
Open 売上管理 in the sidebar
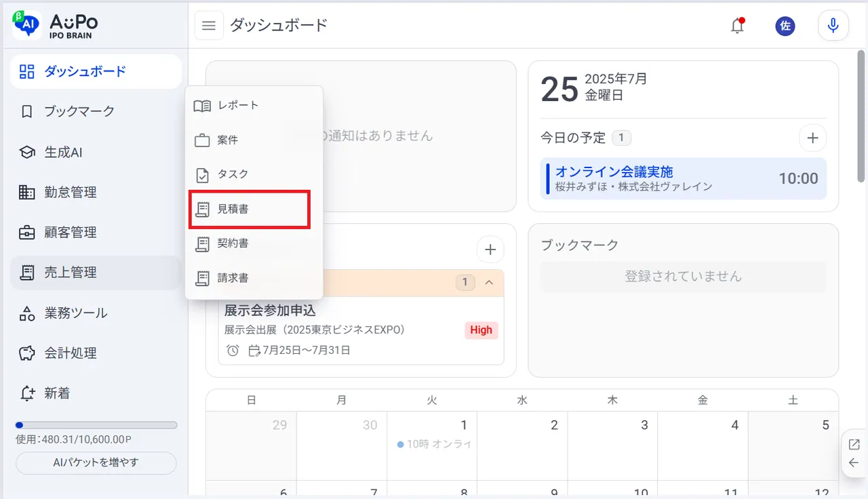pos(96,273)
